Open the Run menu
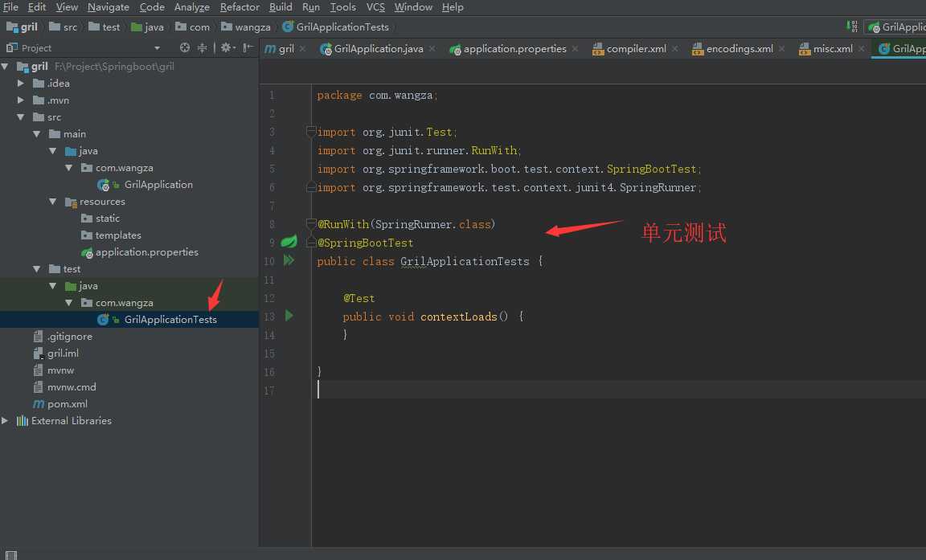This screenshot has width=926, height=560. tap(310, 7)
